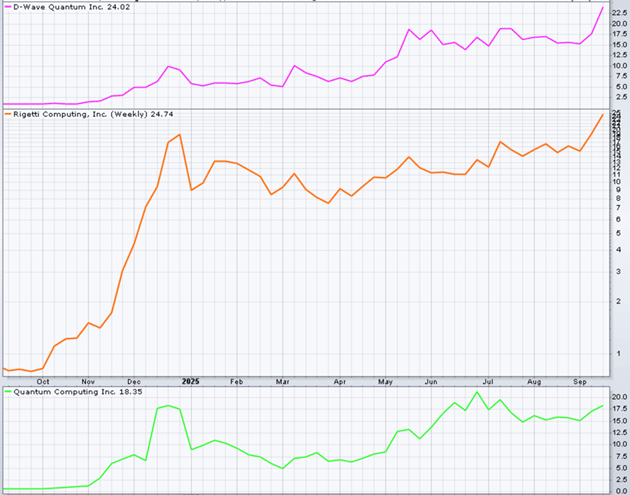Click the Apr label on the date axis
The image size is (630, 495).
(x=340, y=382)
